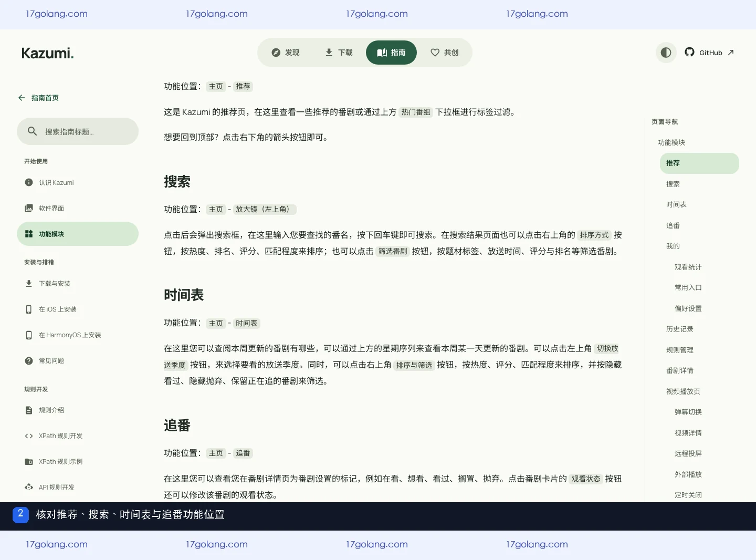Open XPath 规则开发 in sidebar
This screenshot has width=756, height=560.
[x=78, y=436]
